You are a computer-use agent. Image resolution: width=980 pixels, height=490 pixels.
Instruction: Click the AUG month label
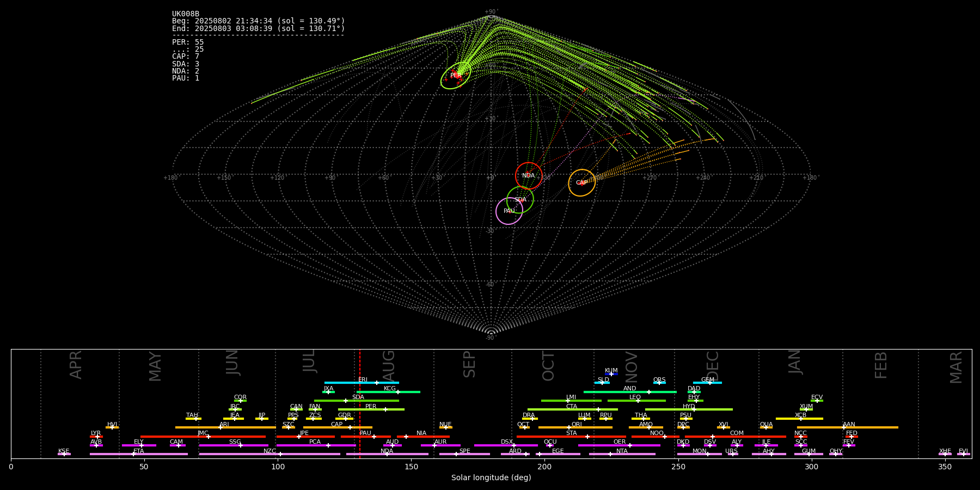389,366
